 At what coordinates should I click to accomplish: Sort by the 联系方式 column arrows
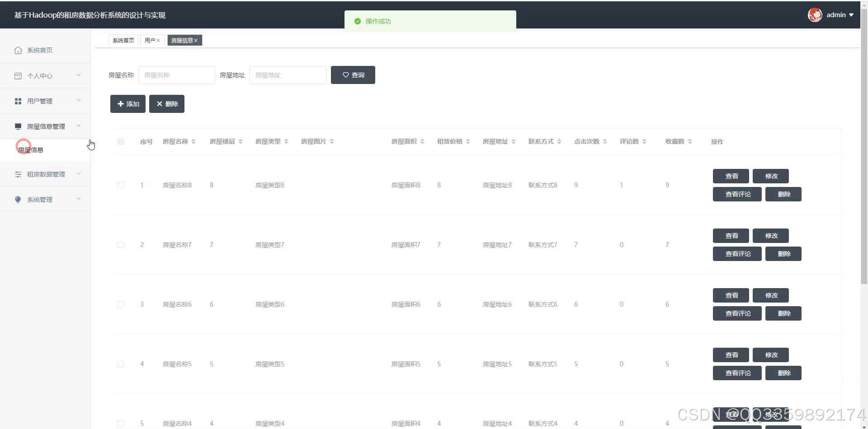pyautogui.click(x=559, y=142)
